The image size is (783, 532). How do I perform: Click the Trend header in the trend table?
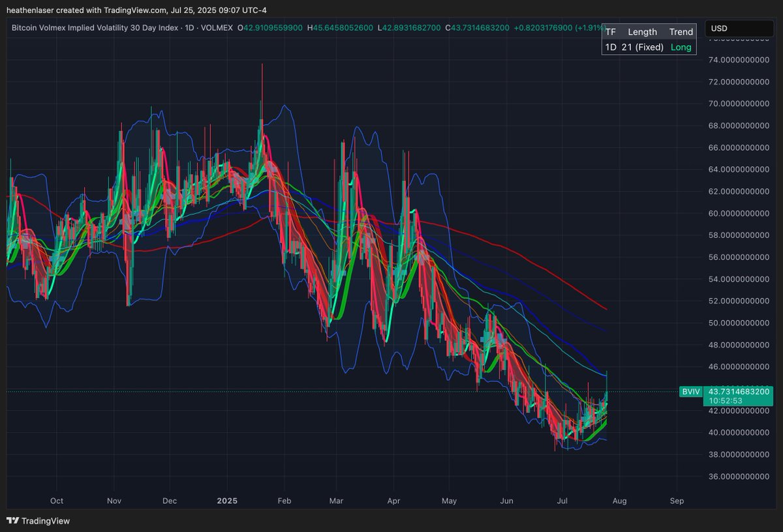coord(681,32)
